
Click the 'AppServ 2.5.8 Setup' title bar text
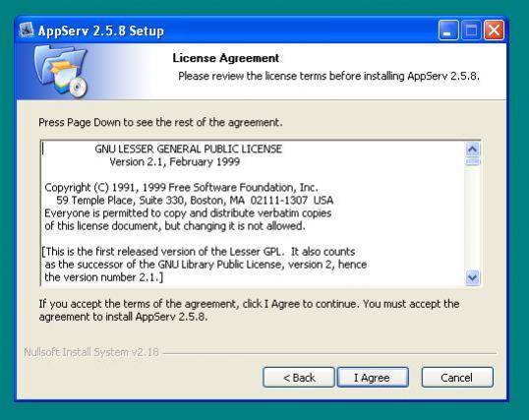click(x=101, y=30)
